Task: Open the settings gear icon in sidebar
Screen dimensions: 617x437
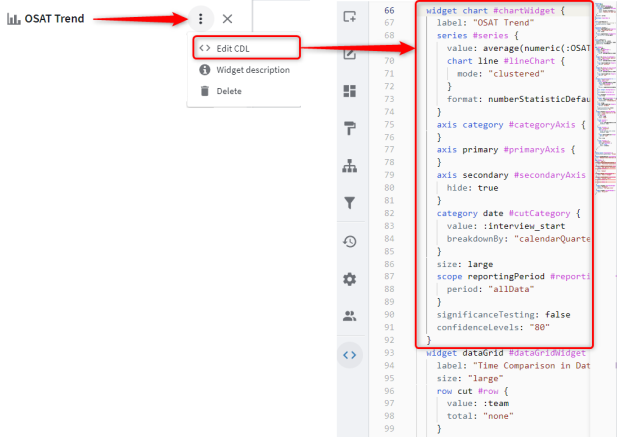Action: pyautogui.click(x=349, y=279)
